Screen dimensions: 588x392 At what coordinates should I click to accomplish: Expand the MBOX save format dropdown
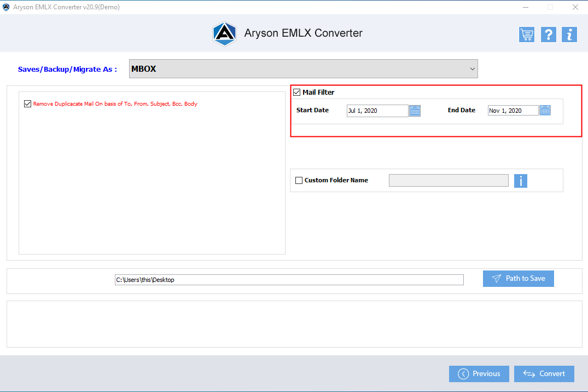303,69
